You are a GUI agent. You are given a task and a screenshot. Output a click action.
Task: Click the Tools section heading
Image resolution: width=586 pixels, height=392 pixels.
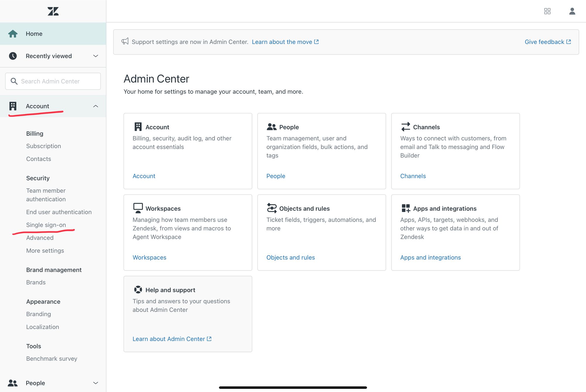(34, 346)
